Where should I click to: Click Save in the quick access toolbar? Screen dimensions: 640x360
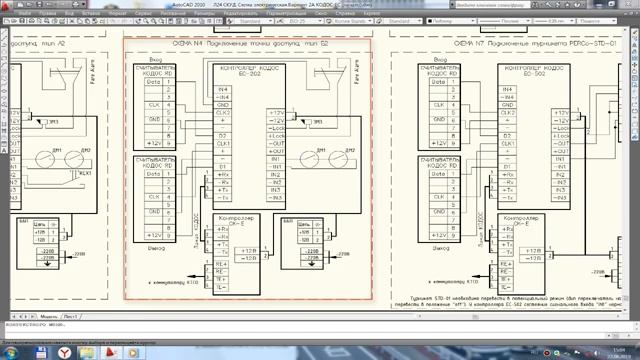click(39, 4)
